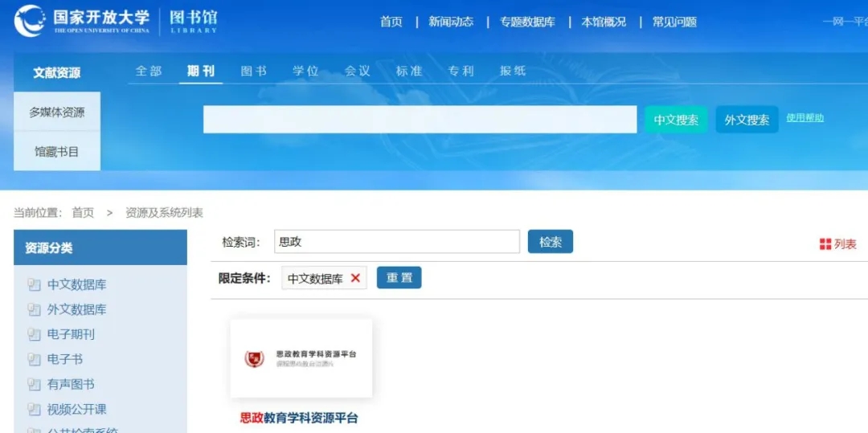This screenshot has height=433, width=868.
Task: Click the icon beside 电子期刊
Action: click(x=35, y=334)
